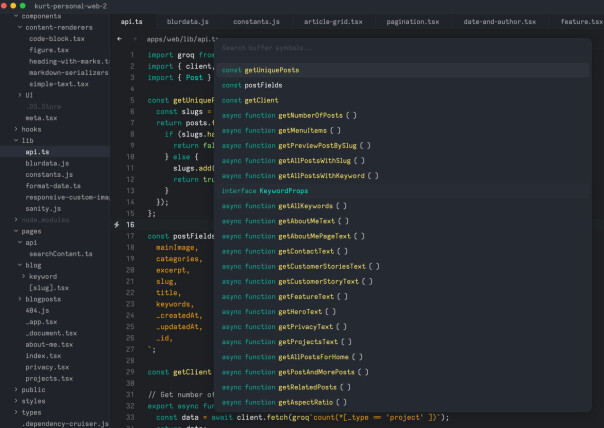Jump to getPreviewPostBySlug function
The height and width of the screenshot is (428, 604).
click(403, 146)
